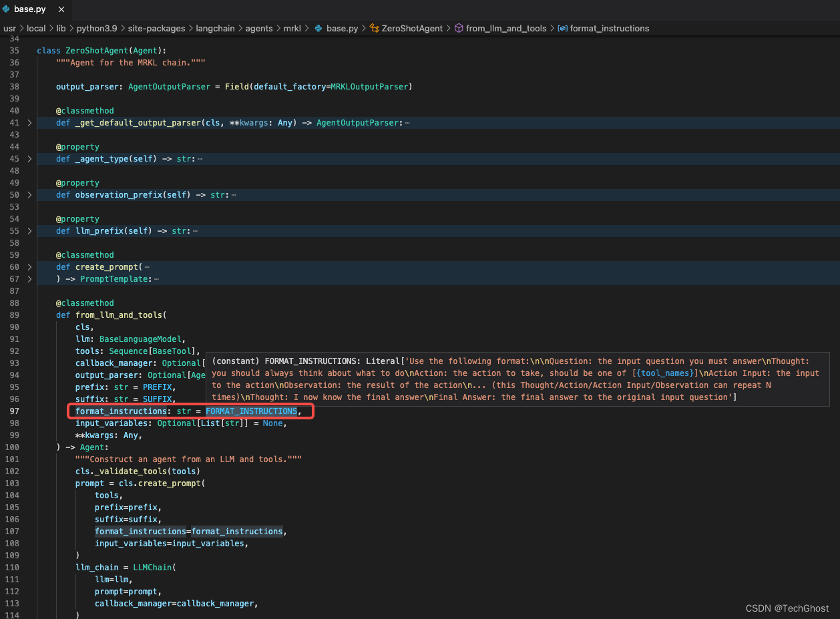The image size is (840, 619).
Task: Click line number 89 in gutter
Action: pyautogui.click(x=14, y=315)
